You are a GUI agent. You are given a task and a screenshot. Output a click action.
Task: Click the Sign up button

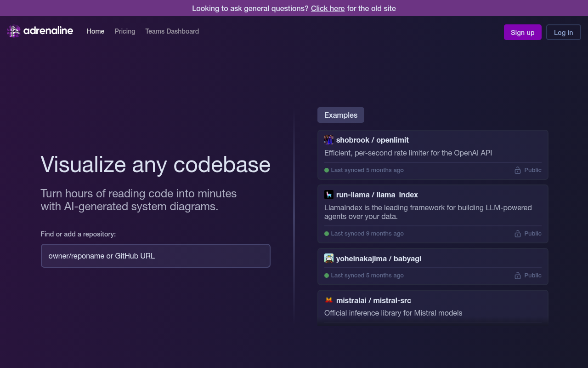coord(522,32)
